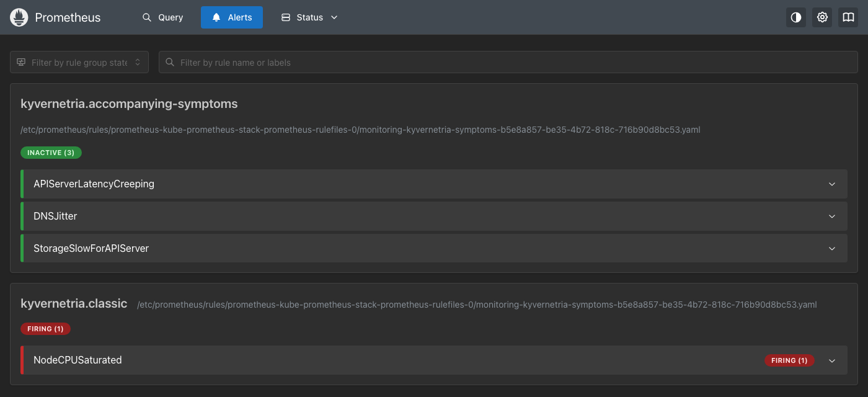Viewport: 868px width, 397px height.
Task: Toggle the light/dark theme icon
Action: tap(796, 17)
